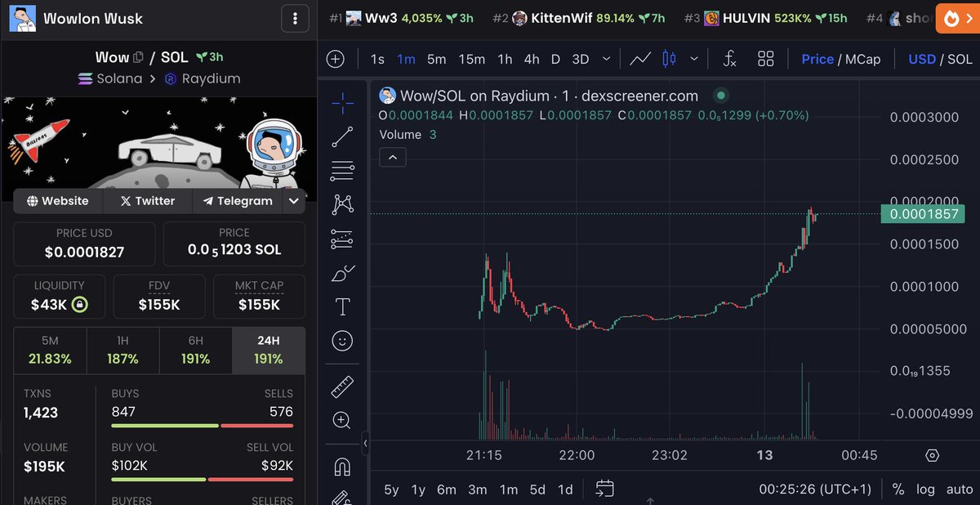Screen dimensions: 980x505
Task: Set chart range to 3m
Action: [478, 489]
